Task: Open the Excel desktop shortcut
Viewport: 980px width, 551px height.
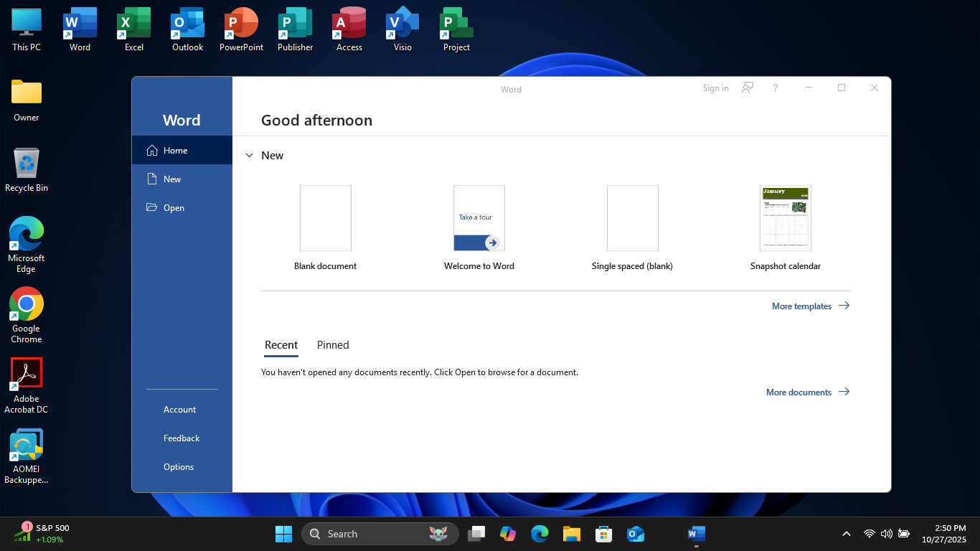Action: (x=133, y=29)
